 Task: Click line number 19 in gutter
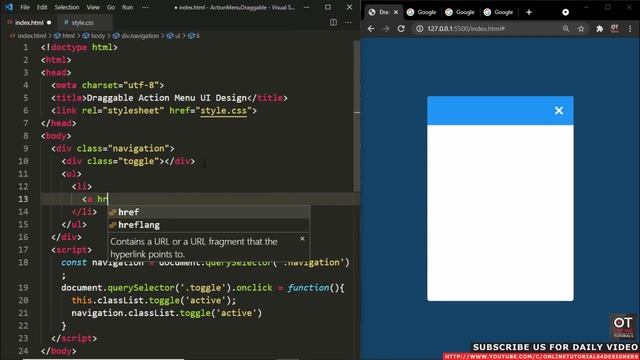pos(23,288)
